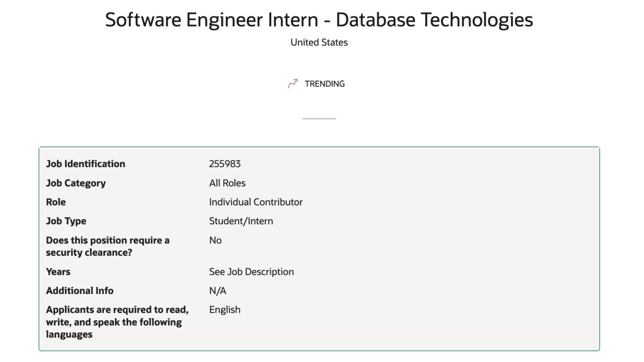The height and width of the screenshot is (362, 644).
Task: Click the United States location text
Action: [x=319, y=42]
